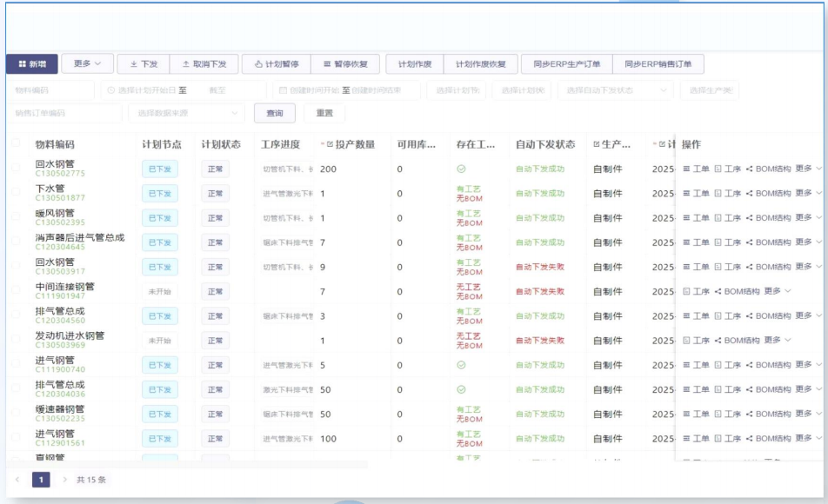
Task: Expand 更多 actions for 暖风钢管 row
Action: click(x=807, y=217)
